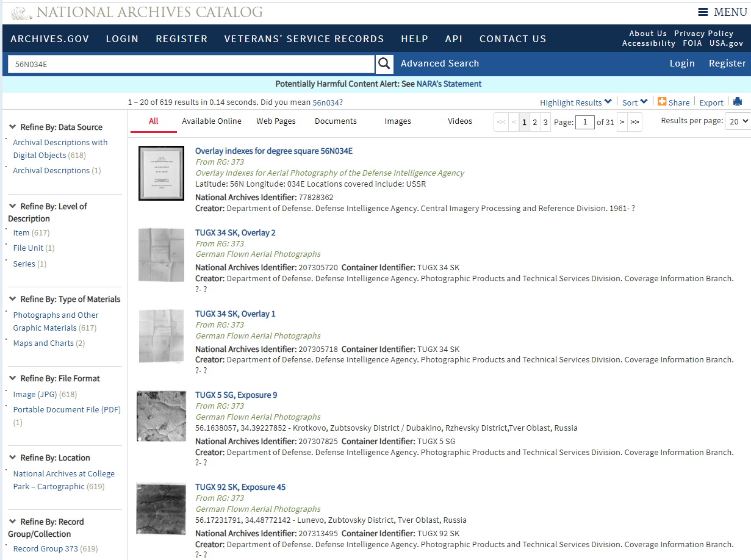
Task: Filter by Series level
Action: click(x=24, y=264)
